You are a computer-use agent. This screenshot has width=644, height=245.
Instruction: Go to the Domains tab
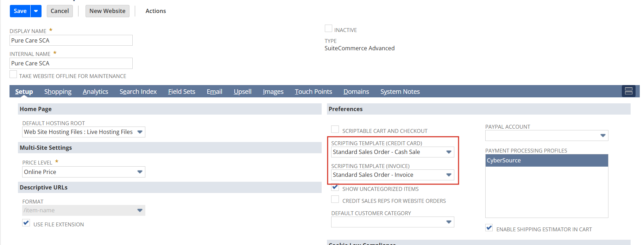click(x=356, y=91)
